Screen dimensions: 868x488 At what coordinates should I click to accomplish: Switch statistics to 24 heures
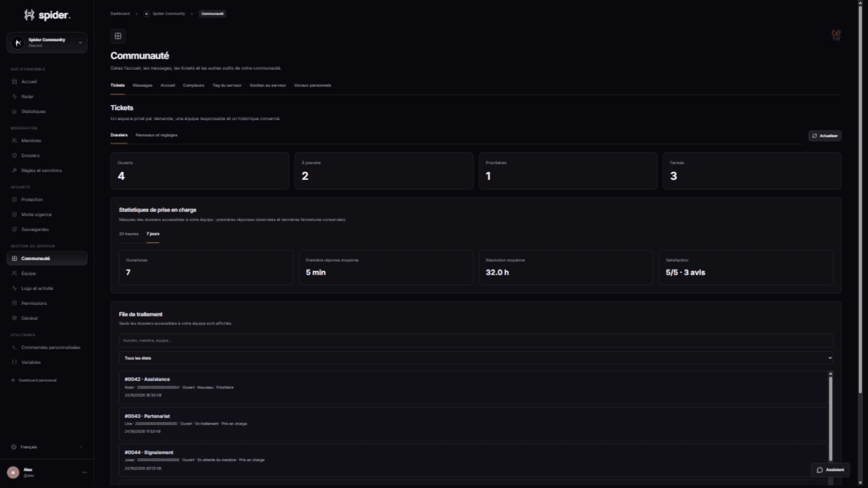[x=129, y=234]
